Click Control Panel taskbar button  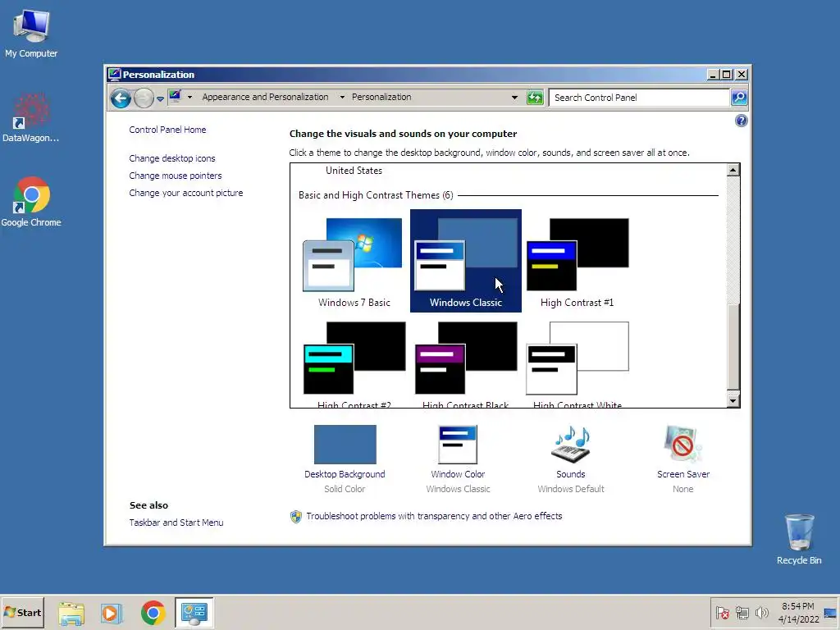[x=194, y=612]
